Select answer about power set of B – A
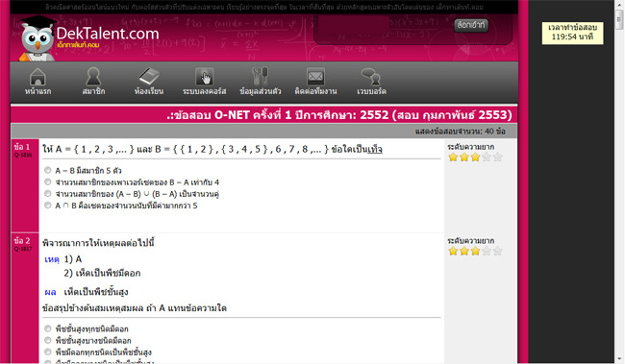The image size is (625, 364). tap(48, 182)
